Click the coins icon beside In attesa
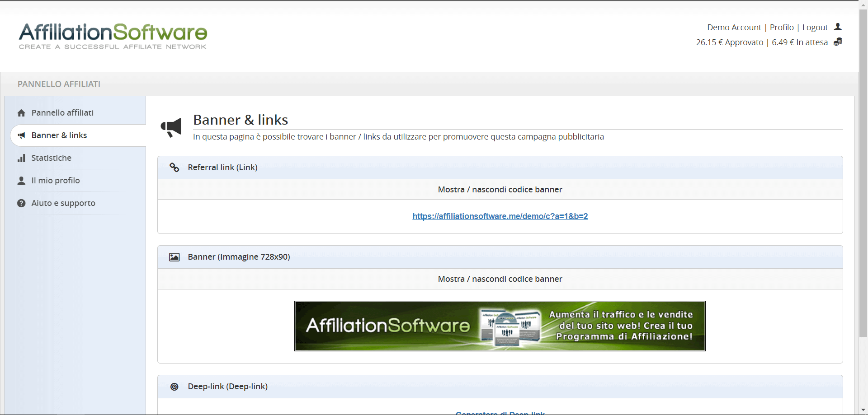This screenshot has width=868, height=415. coord(838,42)
